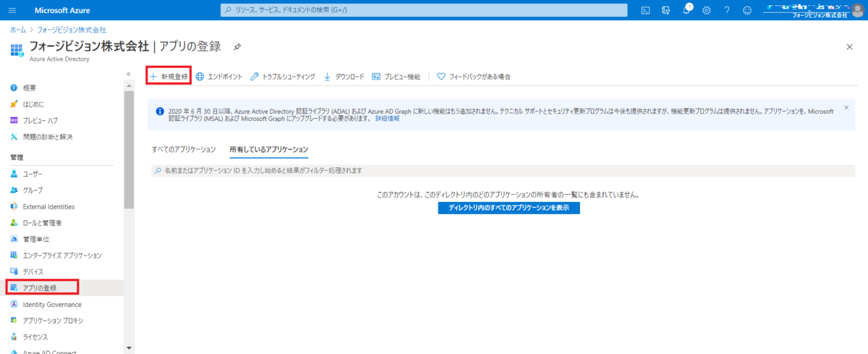868x354 pixels.
Task: Open the help question mark icon
Action: click(x=727, y=10)
